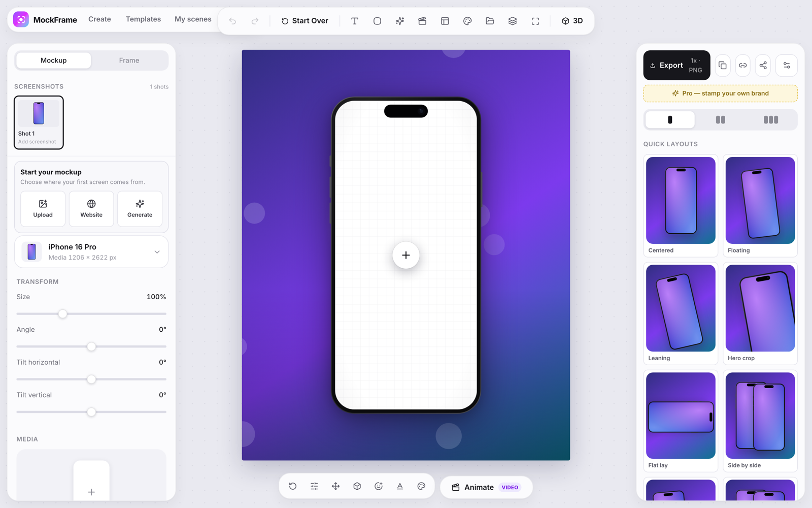Open the color palette icon in top toolbar
Screen dimensions: 812x508
pos(467,21)
